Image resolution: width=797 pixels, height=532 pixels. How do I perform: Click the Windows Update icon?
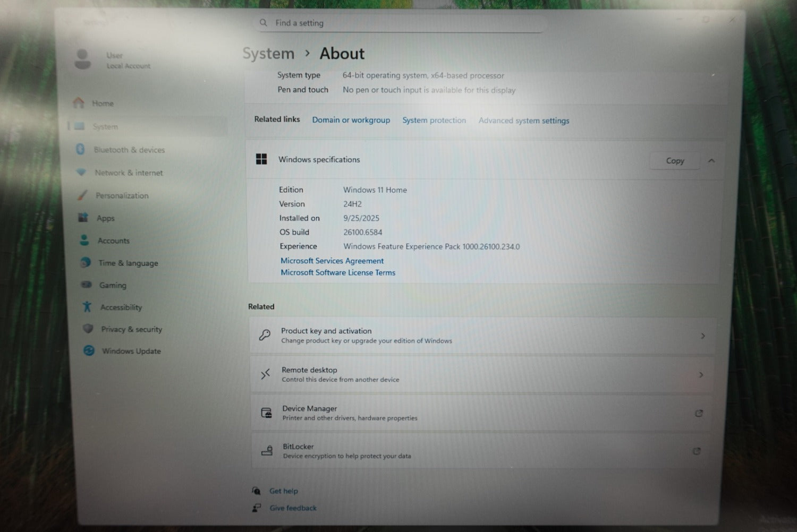click(x=89, y=351)
